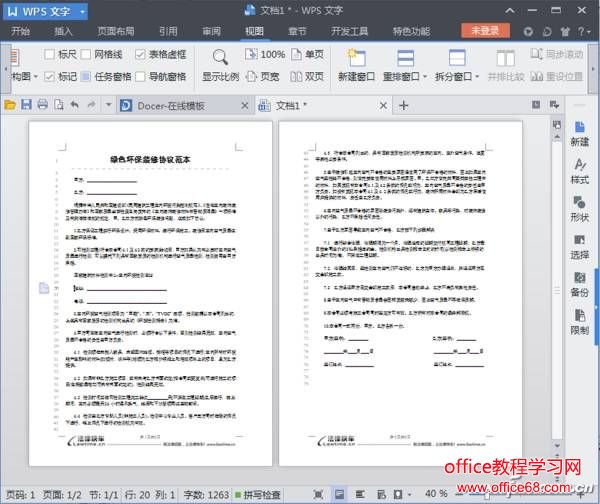Enable the 导航窗格 navigation pane checkbox
Image resolution: width=600 pixels, height=504 pixels.
140,77
